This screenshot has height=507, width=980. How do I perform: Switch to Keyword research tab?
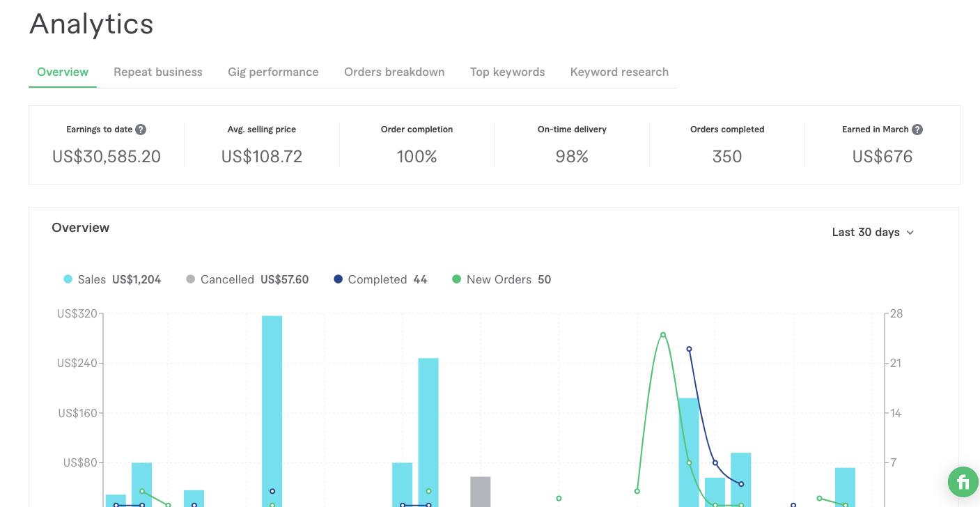(x=619, y=72)
